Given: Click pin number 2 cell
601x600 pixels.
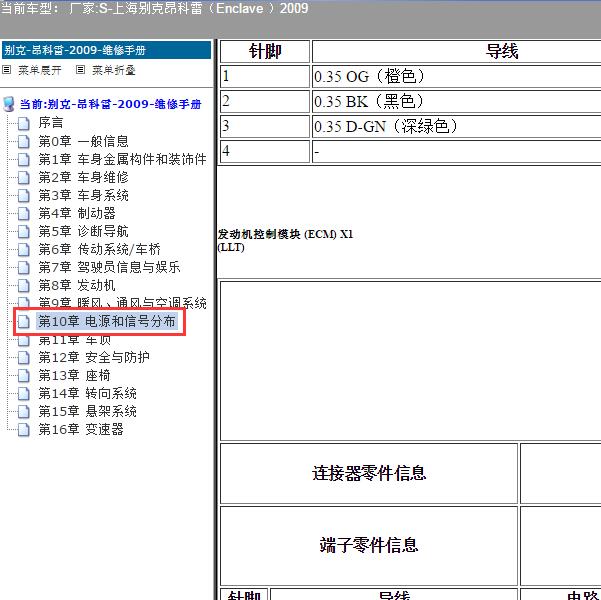Looking at the screenshot, I should pos(265,101).
